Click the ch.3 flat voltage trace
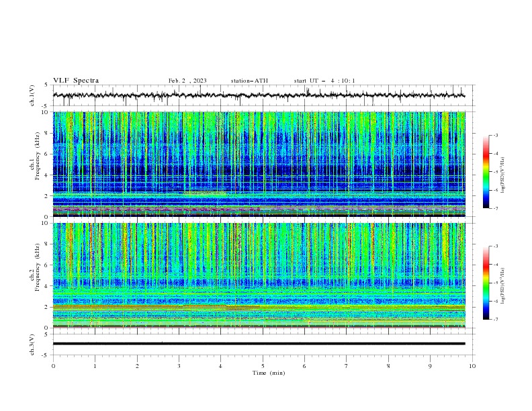Viewport: 532px width, 411px height. (x=259, y=344)
